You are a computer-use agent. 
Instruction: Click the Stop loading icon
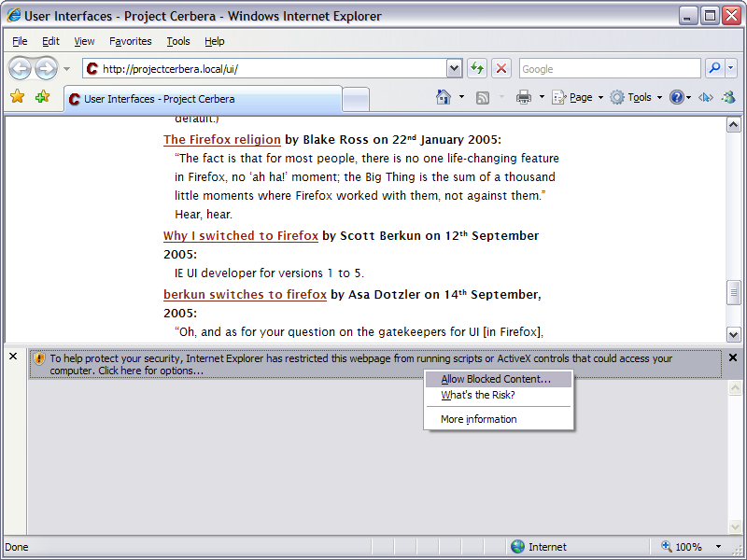click(502, 68)
